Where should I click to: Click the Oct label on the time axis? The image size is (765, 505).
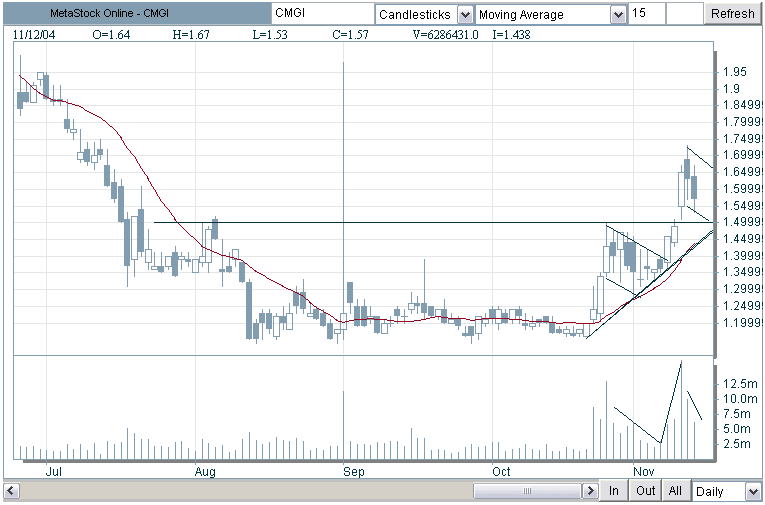pos(501,472)
